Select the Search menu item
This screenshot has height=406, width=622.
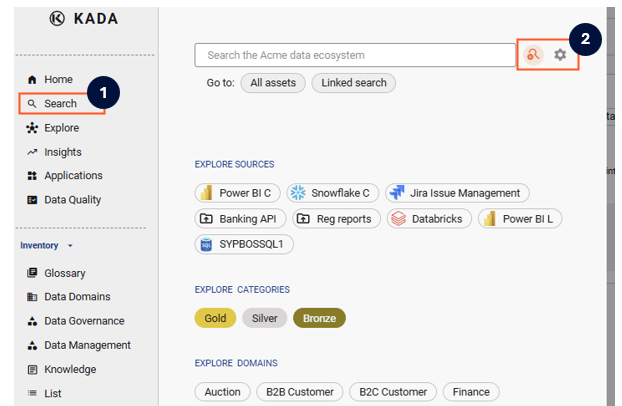[60, 103]
